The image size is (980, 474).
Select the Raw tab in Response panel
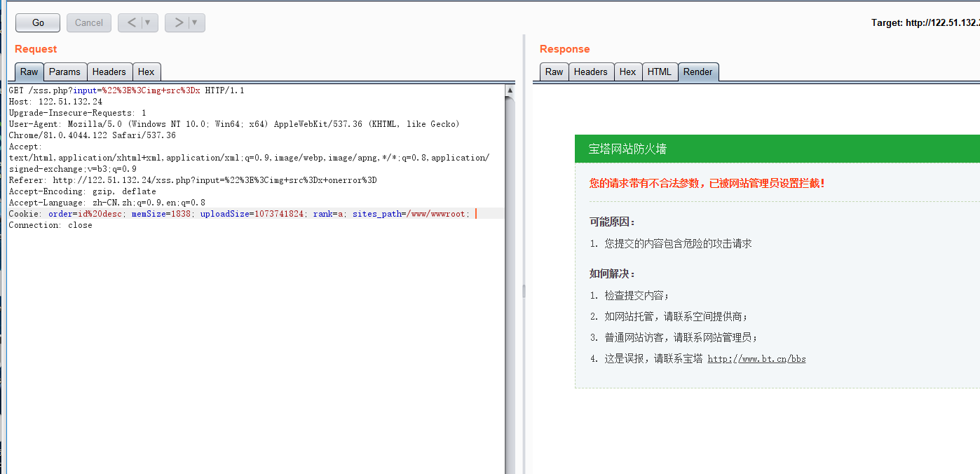[x=553, y=71]
